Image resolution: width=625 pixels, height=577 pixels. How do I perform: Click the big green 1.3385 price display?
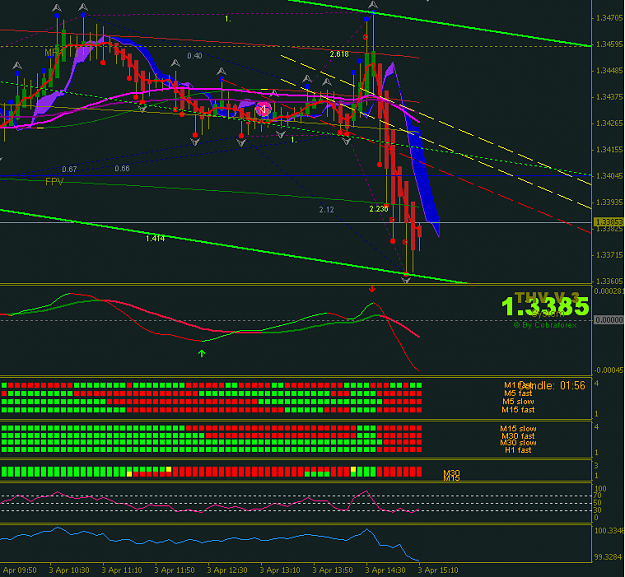pos(545,306)
